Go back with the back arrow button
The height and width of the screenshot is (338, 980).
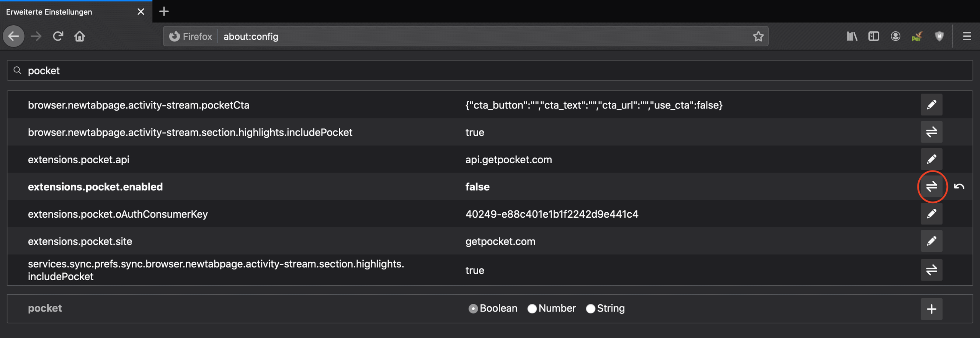[14, 36]
